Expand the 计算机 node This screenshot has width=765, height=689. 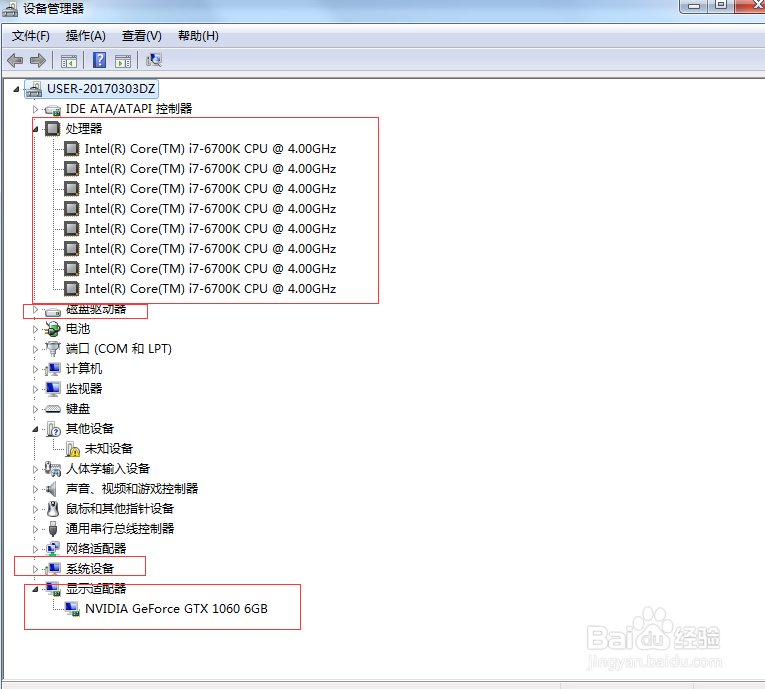pyautogui.click(x=35, y=369)
